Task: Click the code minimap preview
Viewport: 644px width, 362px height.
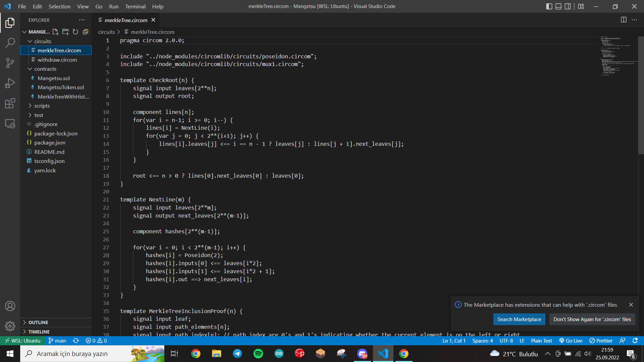Action: coord(619,56)
